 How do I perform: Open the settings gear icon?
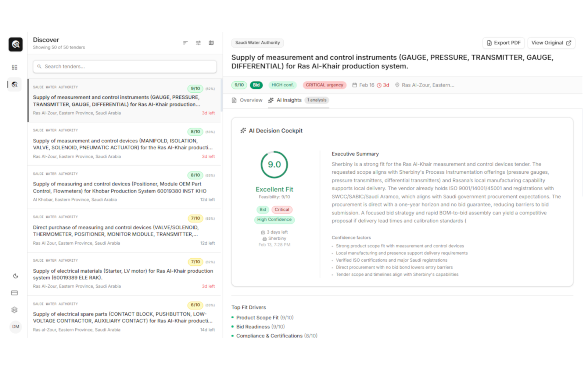[x=15, y=310]
